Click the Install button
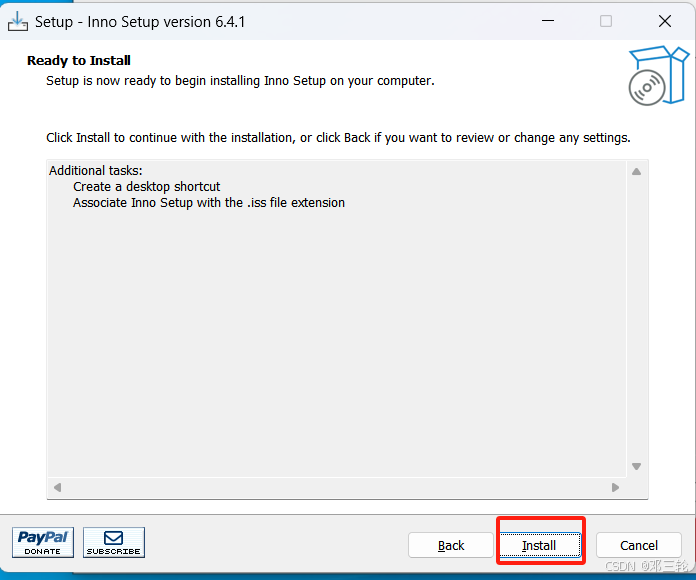Image resolution: width=696 pixels, height=580 pixels. (540, 545)
